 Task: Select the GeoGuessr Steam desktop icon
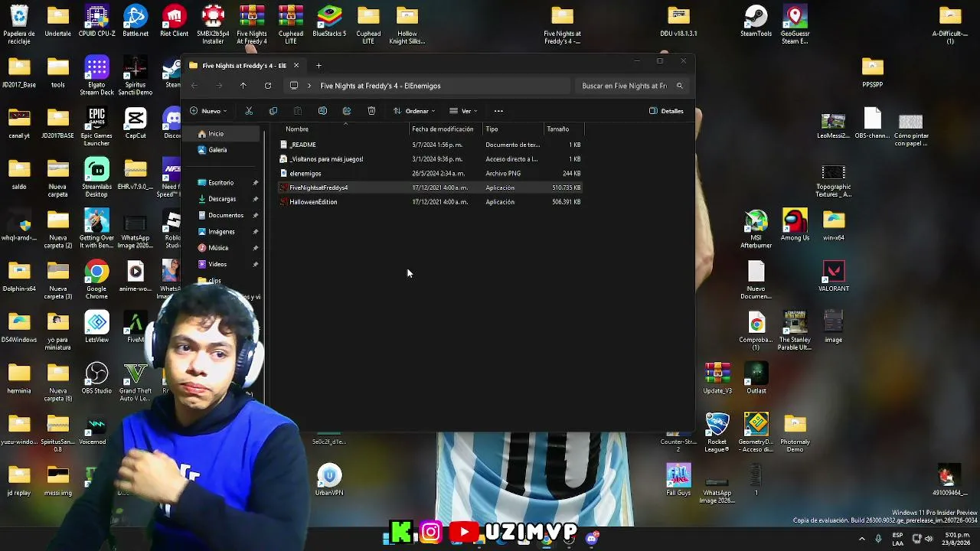point(795,24)
